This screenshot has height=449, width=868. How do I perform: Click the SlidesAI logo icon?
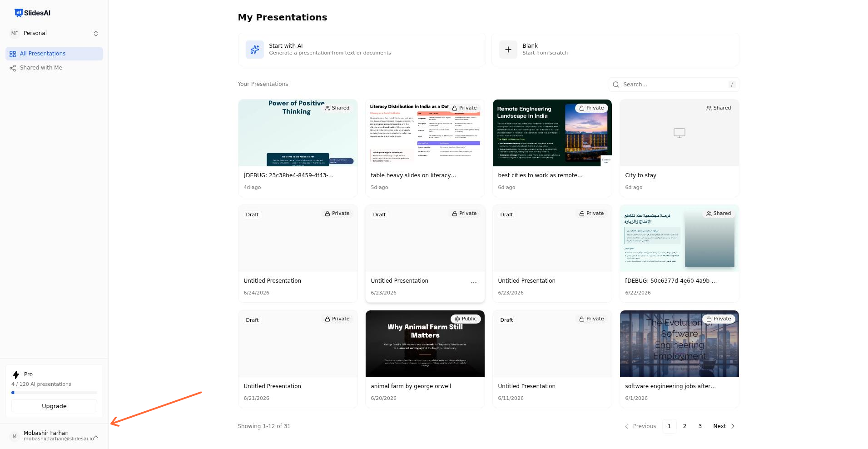click(x=19, y=13)
